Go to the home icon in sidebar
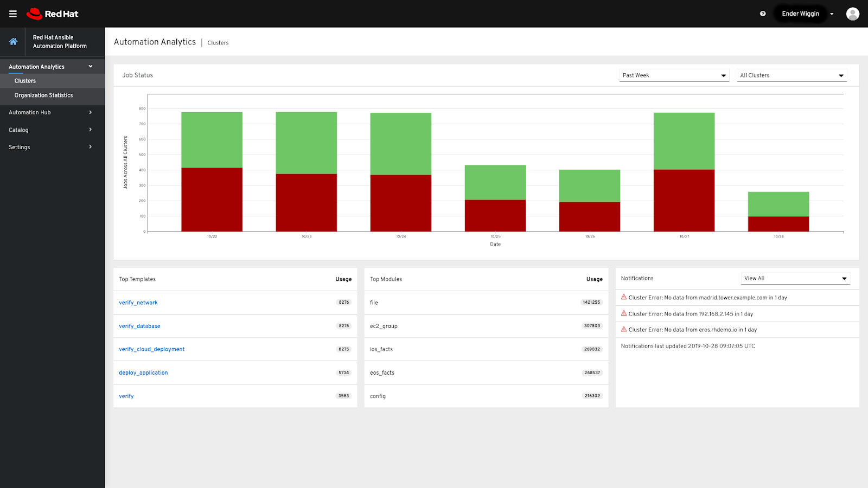This screenshot has height=488, width=868. pyautogui.click(x=13, y=42)
